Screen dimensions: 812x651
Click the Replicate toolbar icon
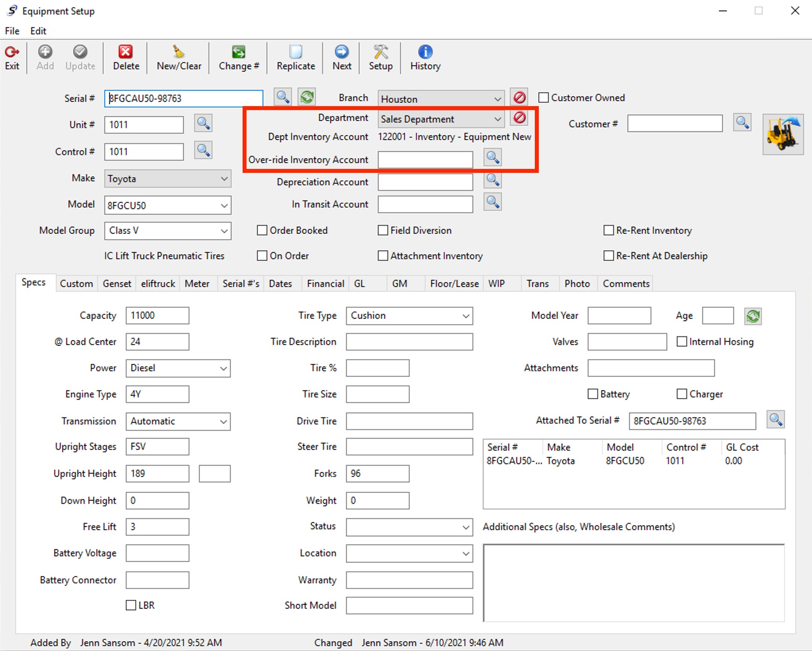click(x=295, y=52)
